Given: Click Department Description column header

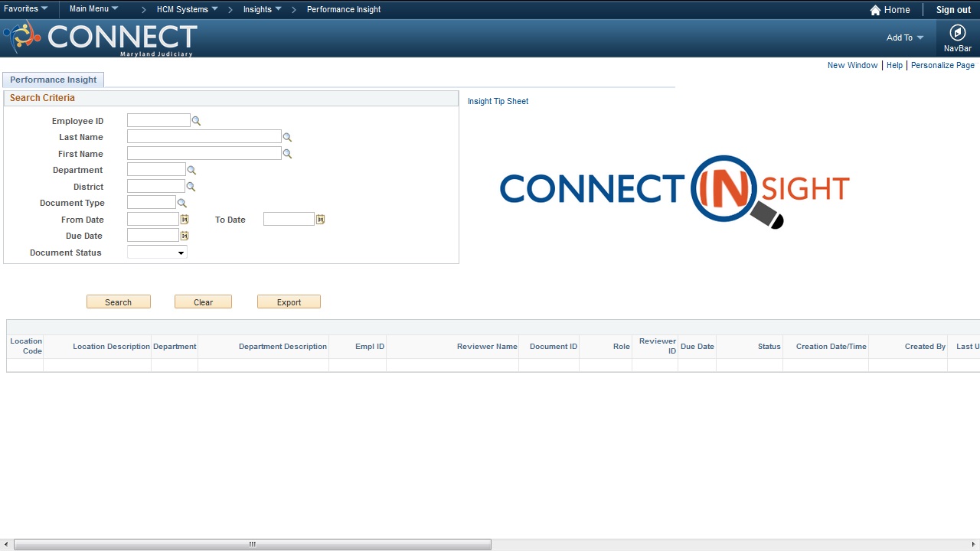Looking at the screenshot, I should [x=283, y=347].
